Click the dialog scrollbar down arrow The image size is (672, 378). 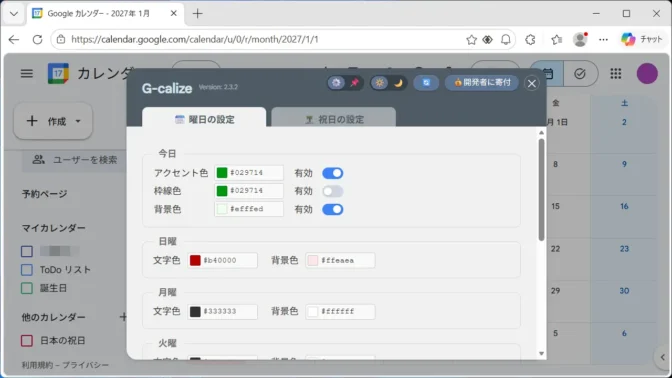point(541,354)
